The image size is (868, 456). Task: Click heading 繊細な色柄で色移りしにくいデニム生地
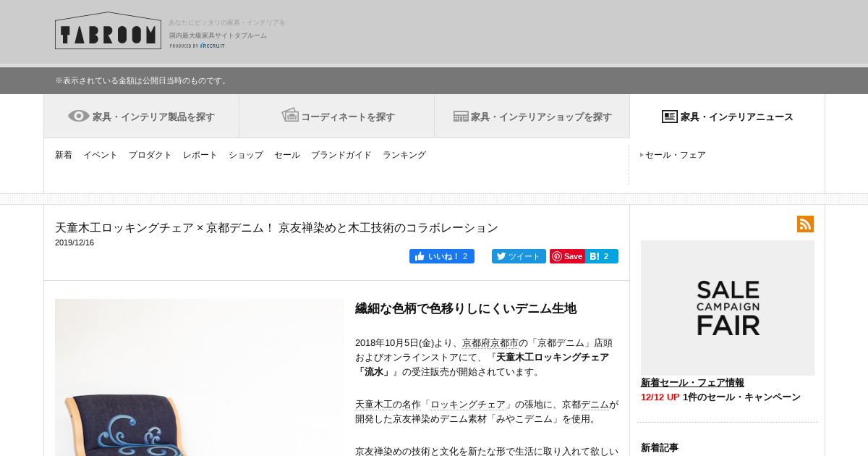[466, 308]
